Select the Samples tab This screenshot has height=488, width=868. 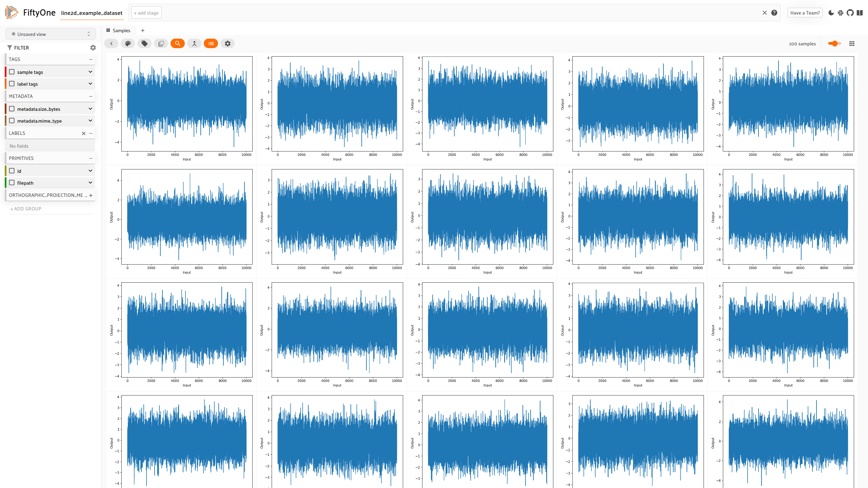118,30
